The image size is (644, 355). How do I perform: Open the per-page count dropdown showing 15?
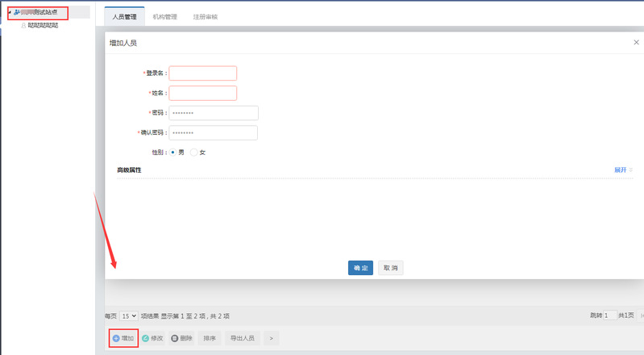coord(129,316)
